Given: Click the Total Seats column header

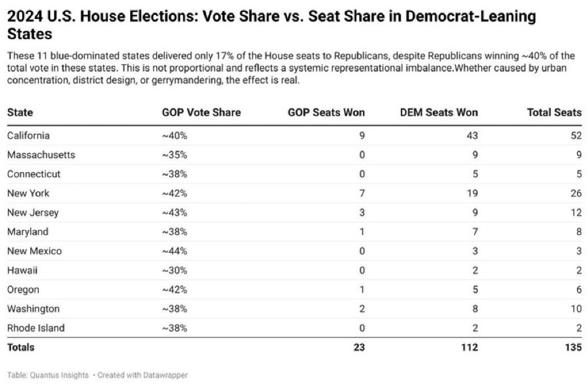Looking at the screenshot, I should [x=554, y=112].
